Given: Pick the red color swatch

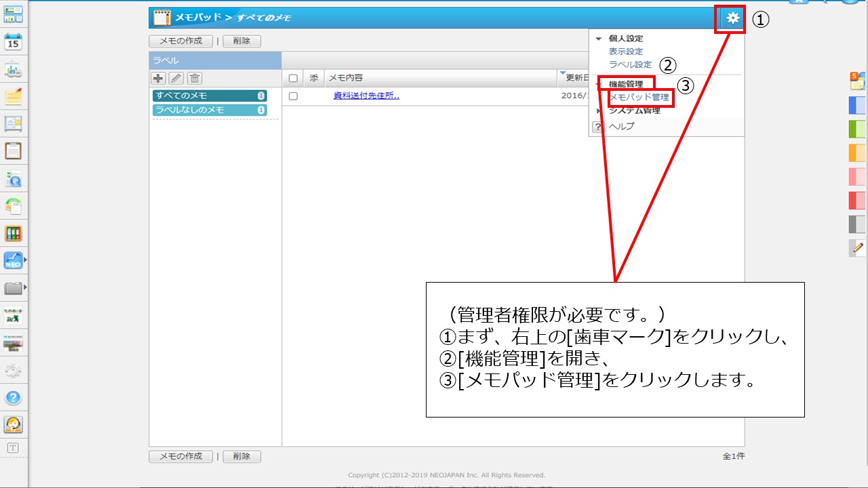Looking at the screenshot, I should [x=857, y=200].
